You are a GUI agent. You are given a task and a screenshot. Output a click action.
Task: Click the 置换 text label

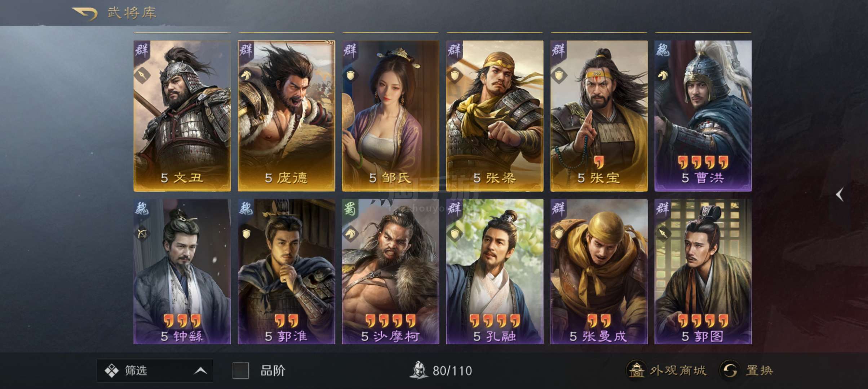pyautogui.click(x=759, y=370)
